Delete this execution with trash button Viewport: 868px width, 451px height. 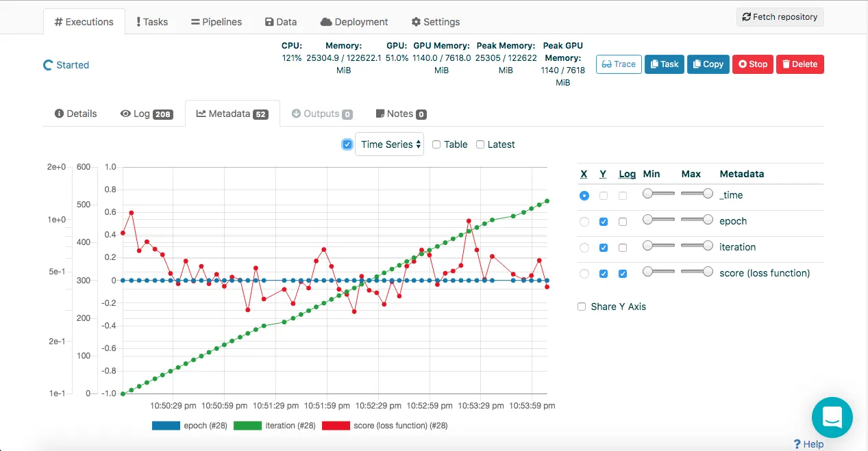click(x=800, y=64)
